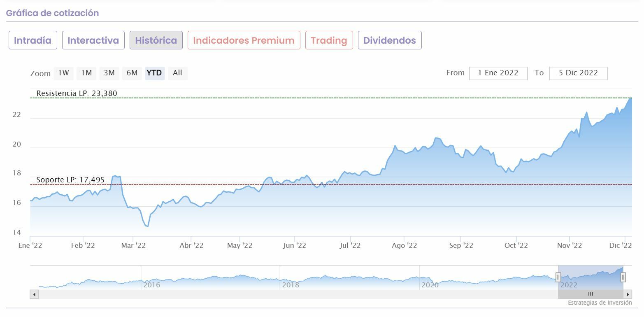Open the Intradía chart tab
644x317 pixels.
click(x=33, y=40)
